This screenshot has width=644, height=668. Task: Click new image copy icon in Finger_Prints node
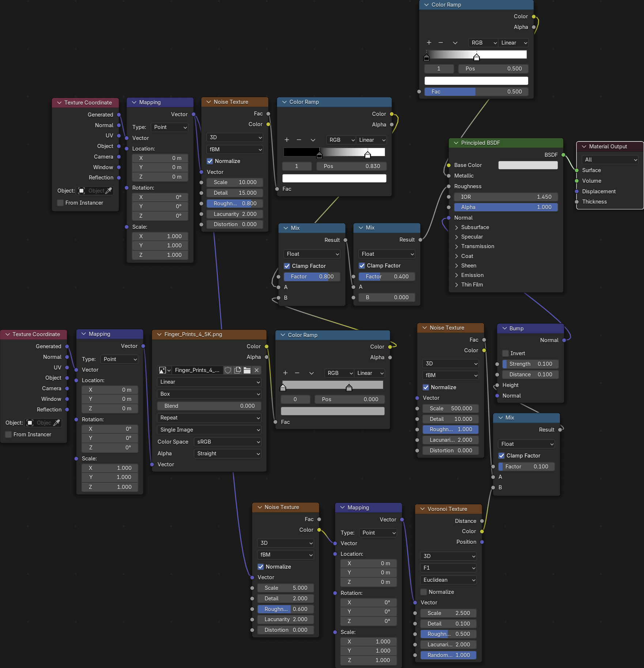click(238, 370)
